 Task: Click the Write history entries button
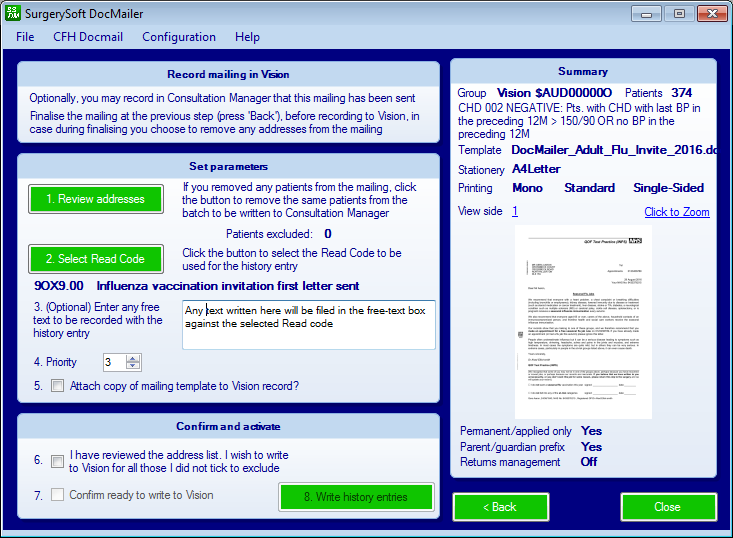(x=356, y=497)
